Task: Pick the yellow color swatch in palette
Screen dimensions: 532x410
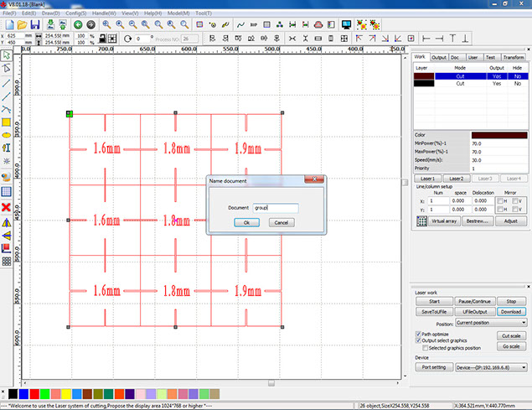Action: tap(66, 394)
